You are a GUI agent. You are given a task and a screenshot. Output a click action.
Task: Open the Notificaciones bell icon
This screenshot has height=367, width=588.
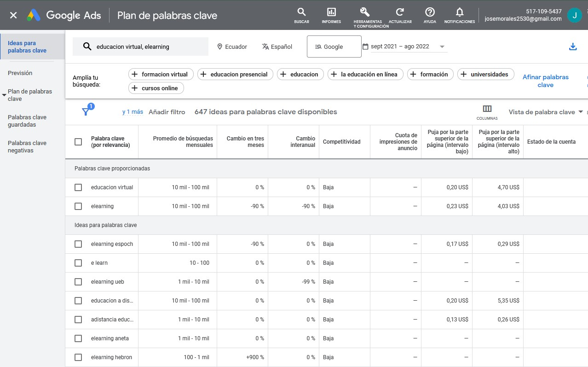pyautogui.click(x=459, y=12)
